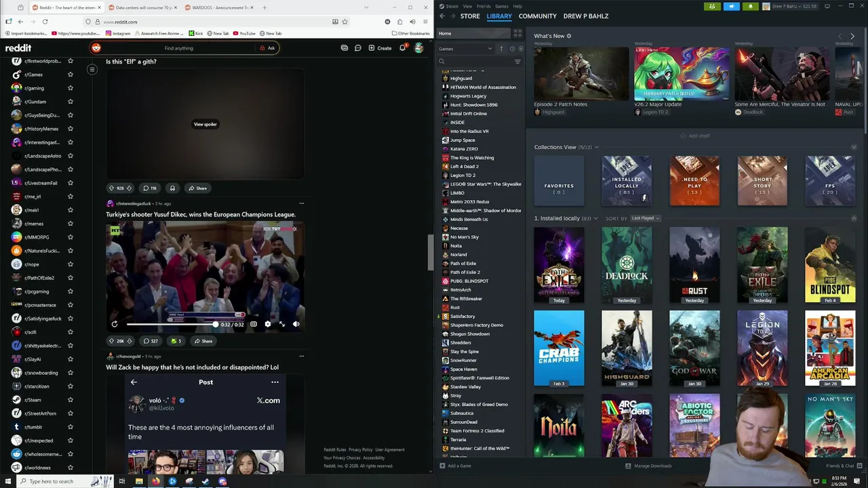Open the Aniwatch Free Anime bookmark
This screenshot has width=868, height=488.
click(159, 33)
